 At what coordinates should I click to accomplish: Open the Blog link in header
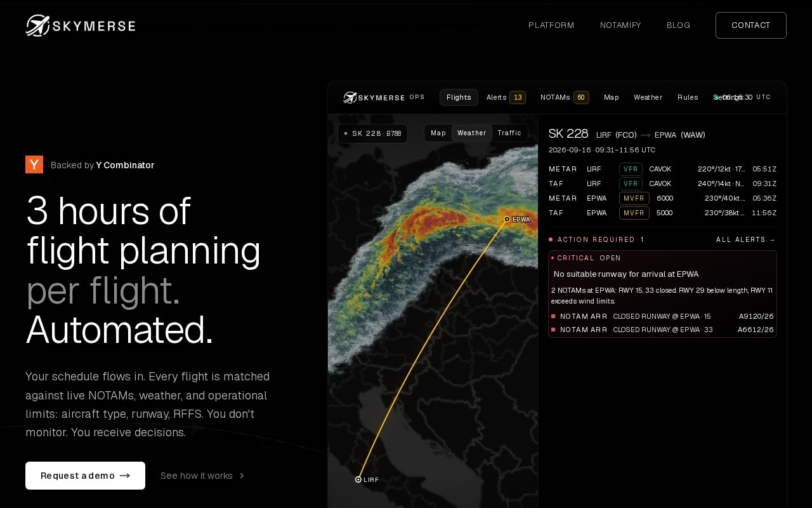click(678, 25)
